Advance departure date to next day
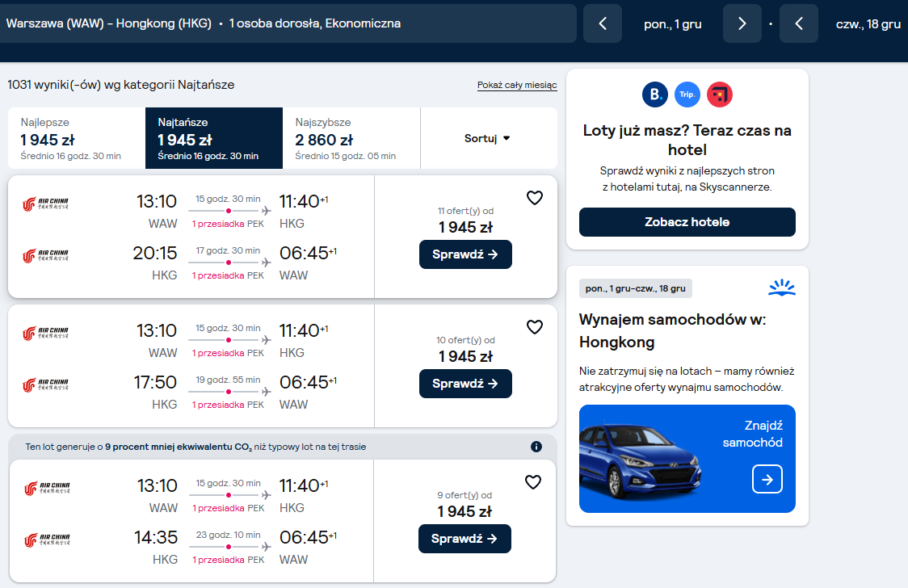908x588 pixels. pos(742,23)
